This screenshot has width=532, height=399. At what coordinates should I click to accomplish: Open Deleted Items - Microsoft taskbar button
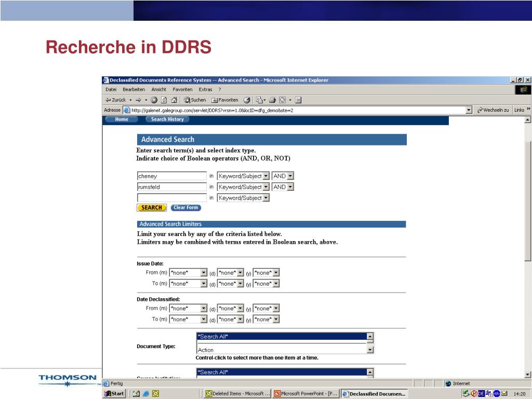pos(238,394)
